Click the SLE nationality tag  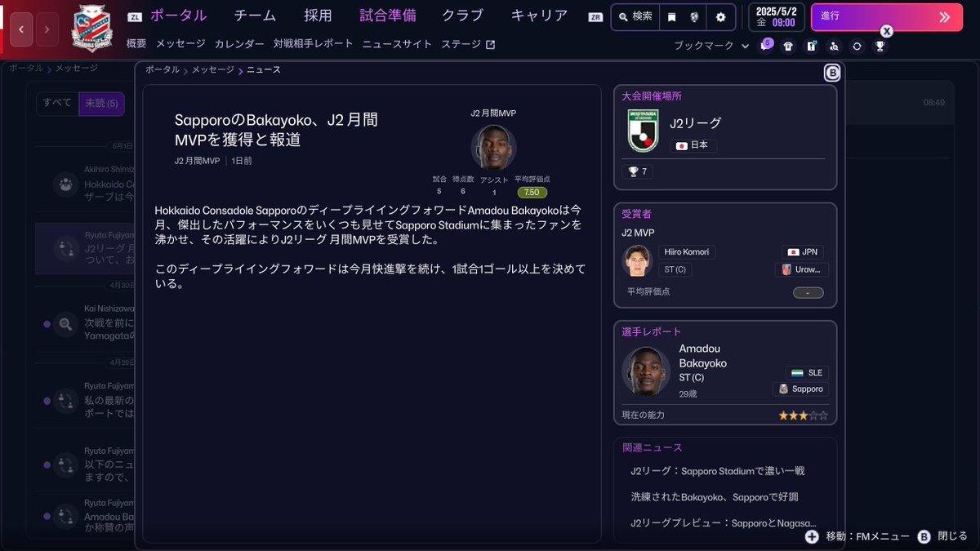click(x=808, y=372)
